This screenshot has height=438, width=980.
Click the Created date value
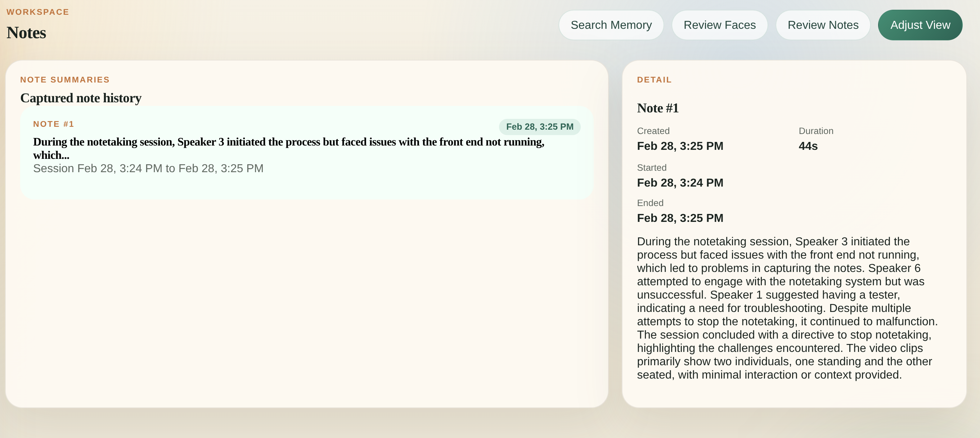680,146
